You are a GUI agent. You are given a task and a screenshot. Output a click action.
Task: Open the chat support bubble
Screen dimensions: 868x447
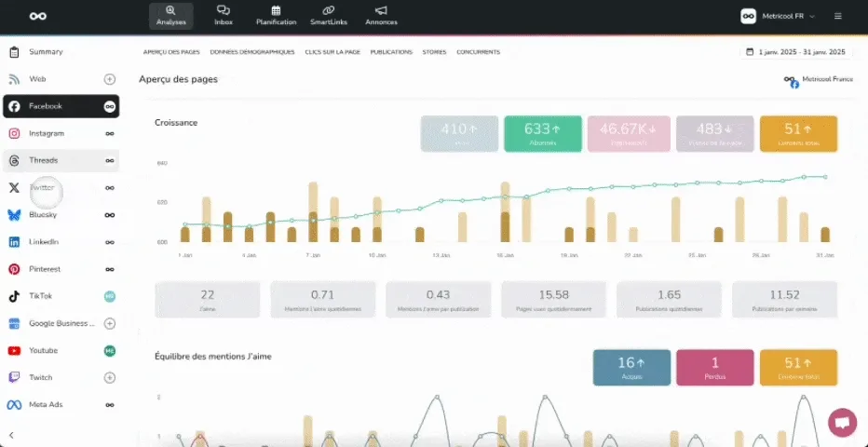tap(841, 422)
